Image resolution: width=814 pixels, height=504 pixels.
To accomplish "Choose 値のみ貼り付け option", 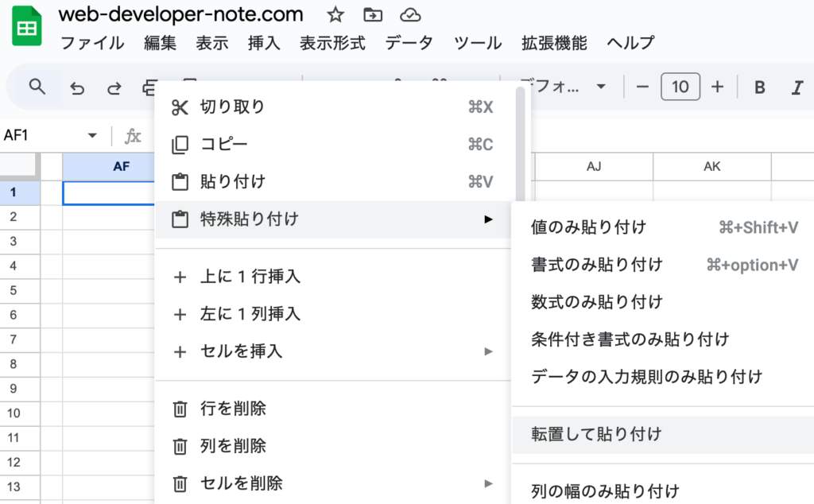I will point(588,227).
